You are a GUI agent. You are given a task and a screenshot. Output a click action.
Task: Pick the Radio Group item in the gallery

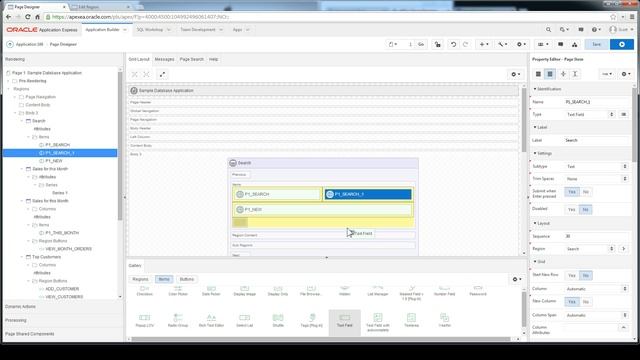pyautogui.click(x=178, y=320)
